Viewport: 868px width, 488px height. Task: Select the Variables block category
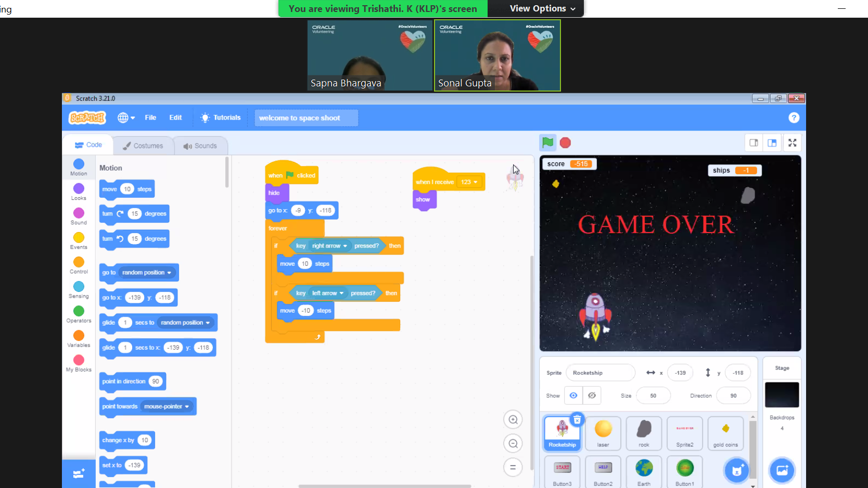tap(79, 338)
